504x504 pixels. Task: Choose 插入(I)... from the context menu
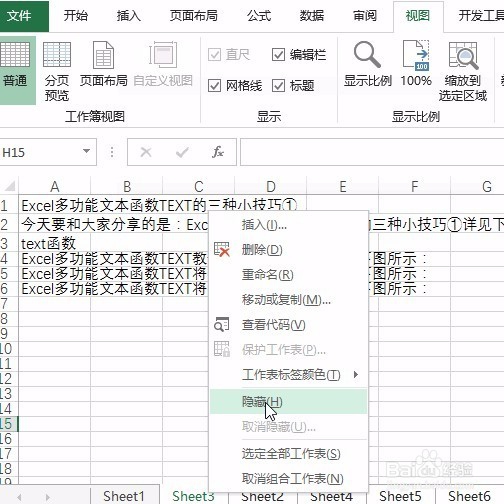289,225
